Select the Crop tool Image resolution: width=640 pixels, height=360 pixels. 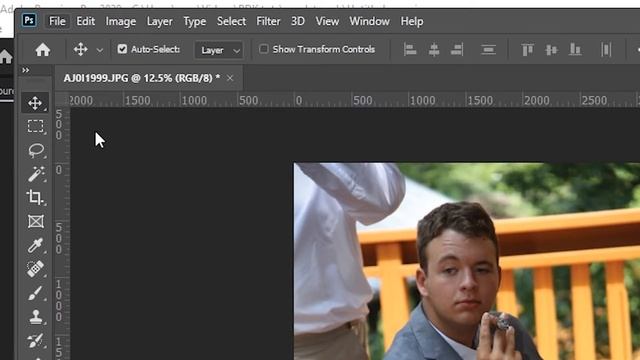pyautogui.click(x=36, y=198)
